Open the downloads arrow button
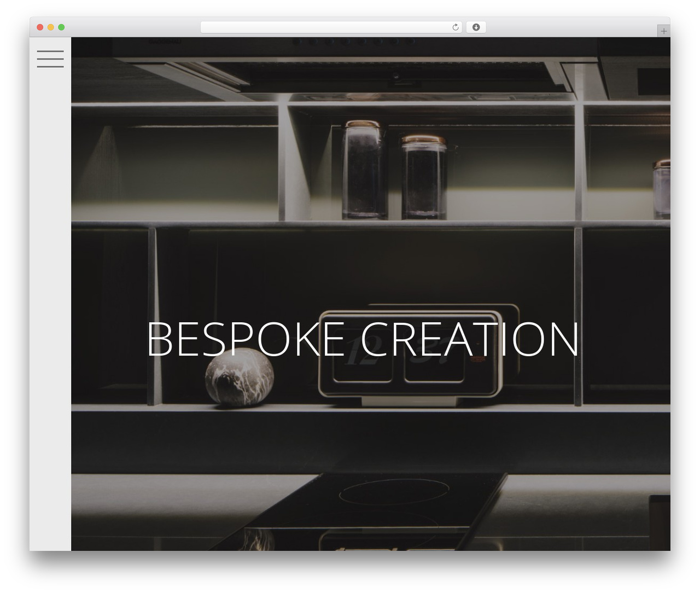This screenshot has height=593, width=700. click(x=476, y=27)
